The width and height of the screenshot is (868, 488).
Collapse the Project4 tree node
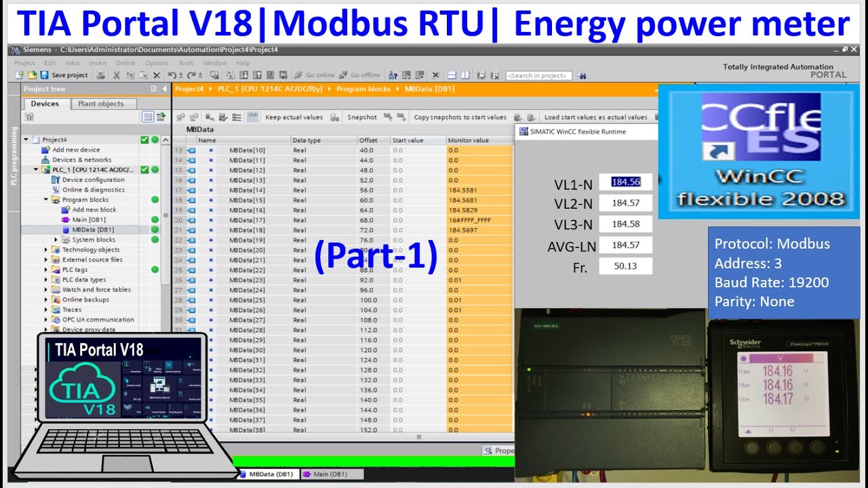(x=26, y=140)
